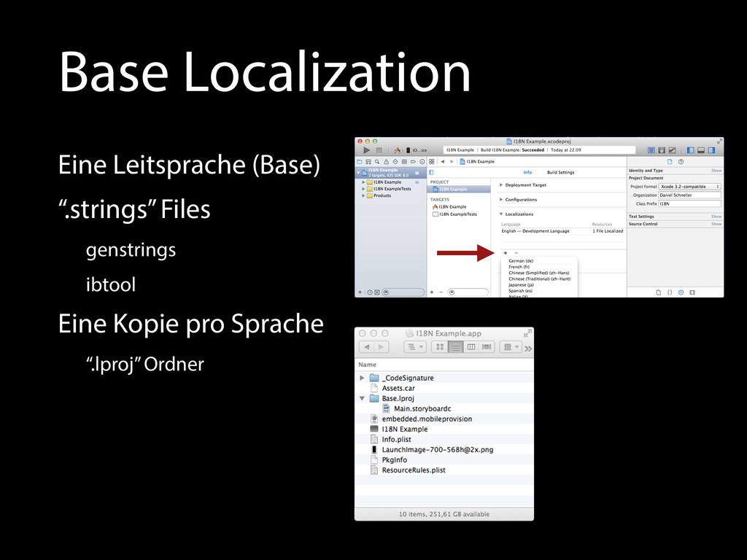Collapse the Base.lproj folder in Finder
Image resolution: width=747 pixels, height=560 pixels.
pyautogui.click(x=362, y=398)
